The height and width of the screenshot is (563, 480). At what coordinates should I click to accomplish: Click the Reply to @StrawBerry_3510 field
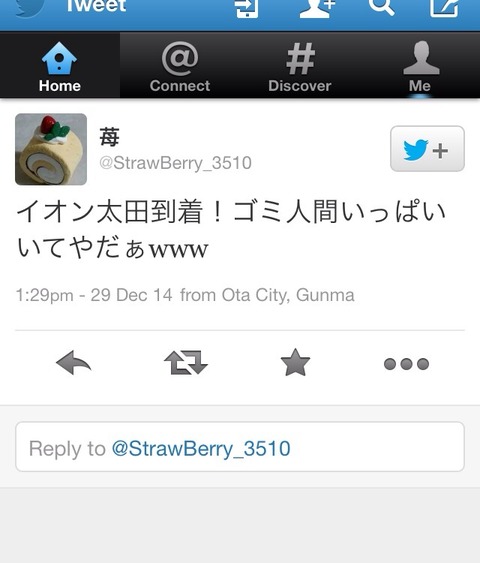coord(240,447)
